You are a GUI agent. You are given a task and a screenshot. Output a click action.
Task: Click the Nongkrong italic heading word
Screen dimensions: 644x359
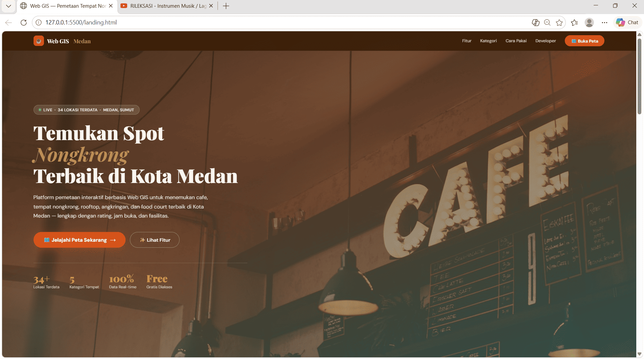coord(81,155)
